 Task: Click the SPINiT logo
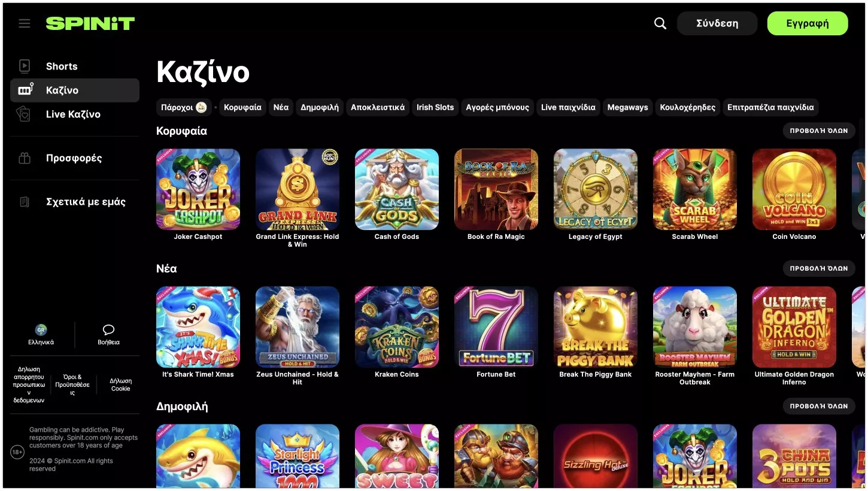tap(90, 23)
